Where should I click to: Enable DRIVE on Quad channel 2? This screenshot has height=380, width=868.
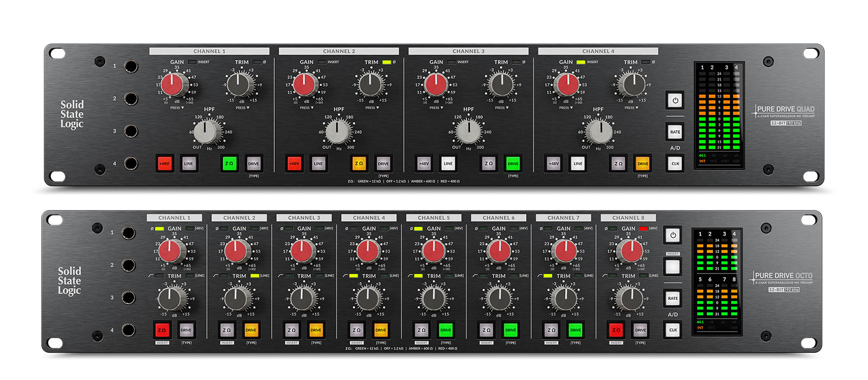383,163
